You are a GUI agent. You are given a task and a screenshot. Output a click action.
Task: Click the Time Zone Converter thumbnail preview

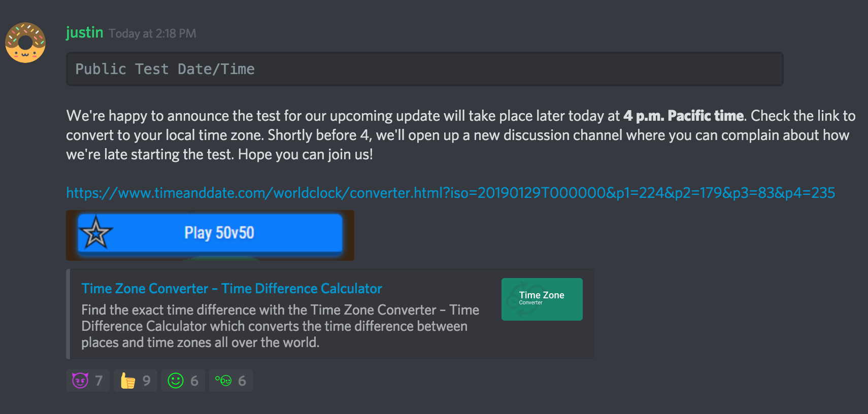[541, 299]
